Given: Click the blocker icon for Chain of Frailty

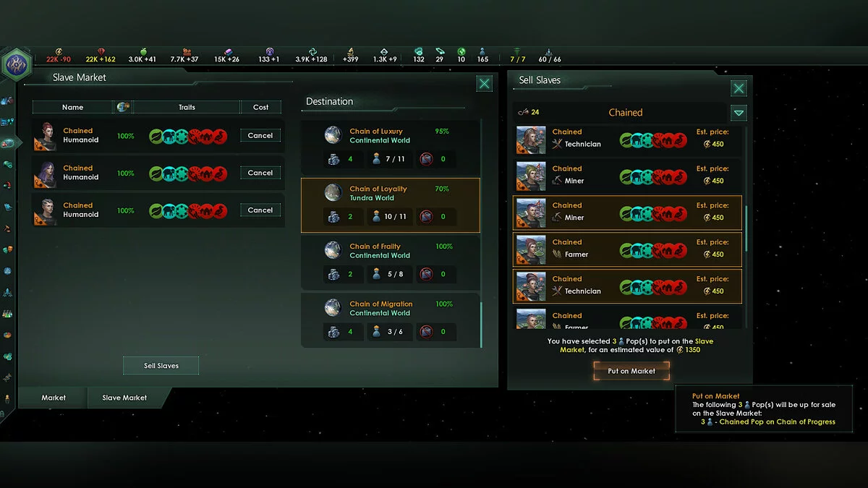Looking at the screenshot, I should (425, 274).
